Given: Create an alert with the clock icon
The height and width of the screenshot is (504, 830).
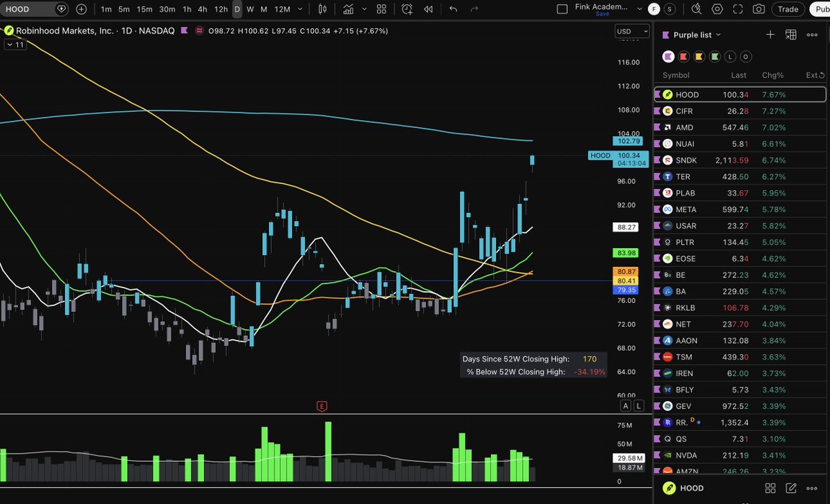Looking at the screenshot, I should pyautogui.click(x=407, y=9).
